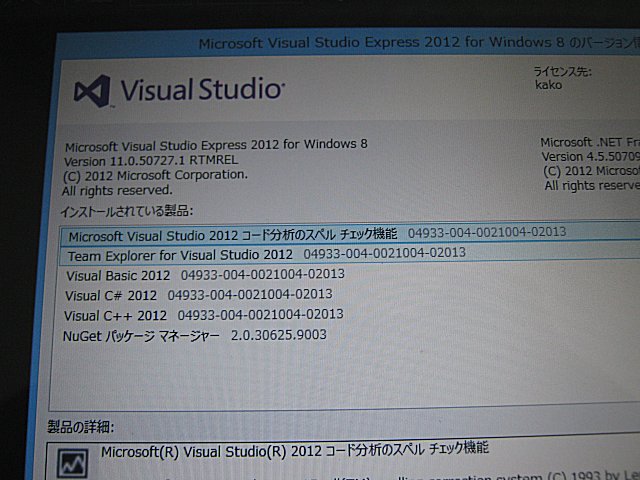Click the Microsoft(R) Visual Studio(R) 2012 detail text
The image size is (640, 480).
tap(294, 450)
